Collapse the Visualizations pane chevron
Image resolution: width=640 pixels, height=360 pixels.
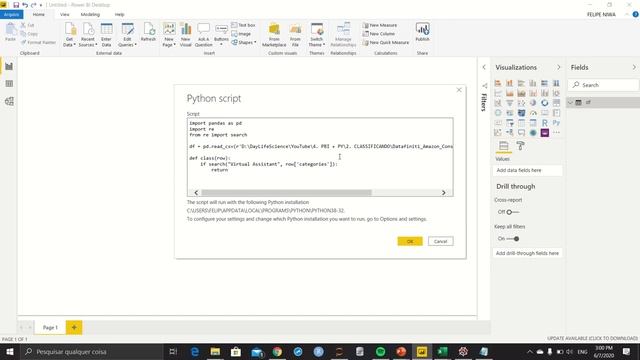(559, 67)
